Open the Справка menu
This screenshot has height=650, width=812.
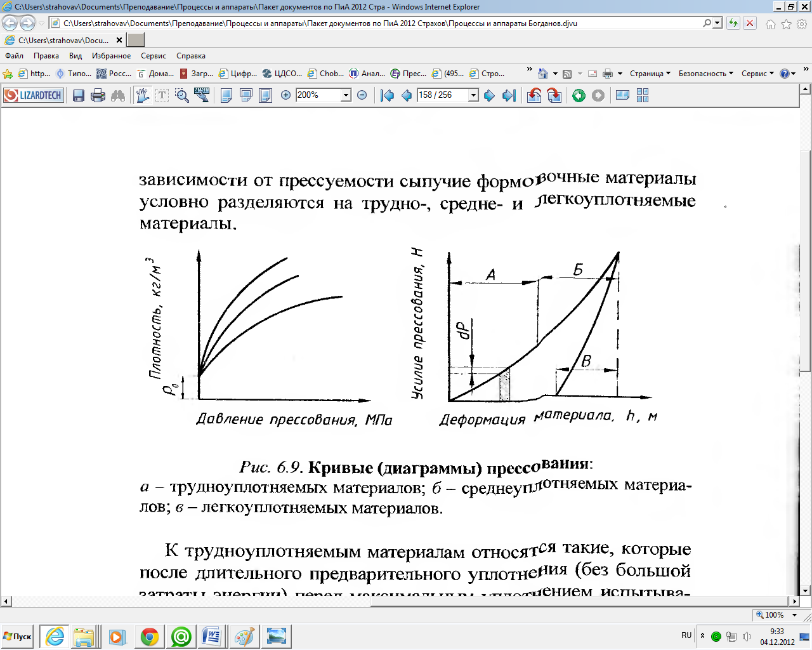pos(191,56)
